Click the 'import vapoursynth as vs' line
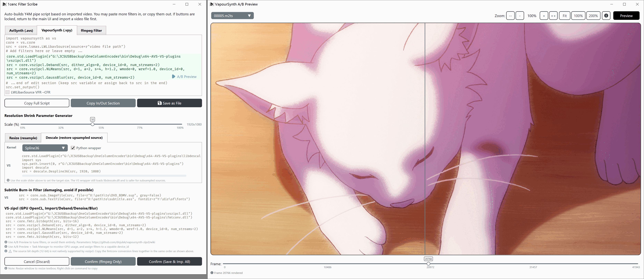The height and width of the screenshot is (279, 644). [31, 38]
